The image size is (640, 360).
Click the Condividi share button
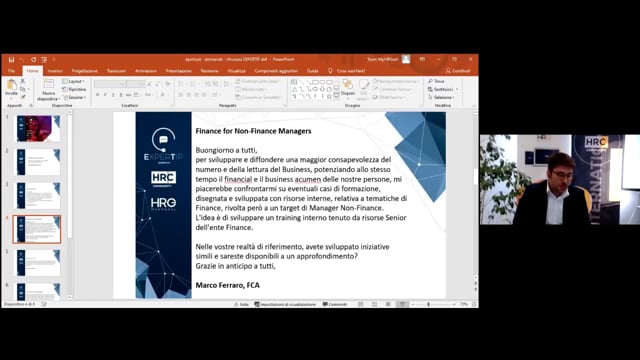click(x=458, y=71)
